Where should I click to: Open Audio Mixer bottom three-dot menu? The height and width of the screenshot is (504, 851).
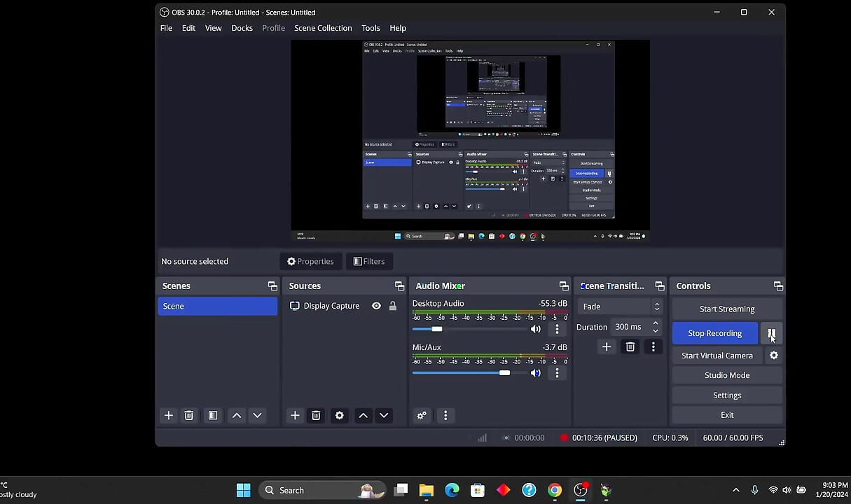[x=445, y=415]
